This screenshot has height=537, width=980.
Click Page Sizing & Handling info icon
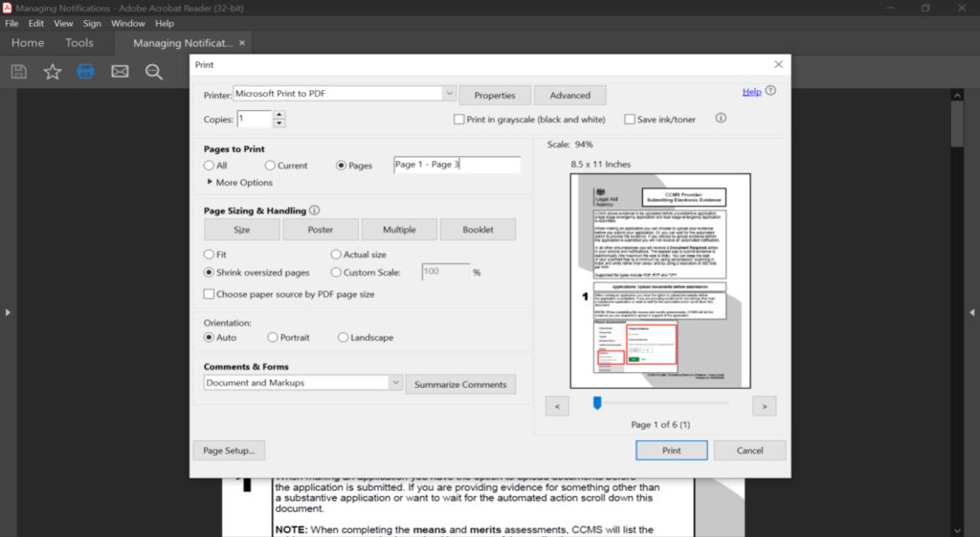tap(315, 211)
